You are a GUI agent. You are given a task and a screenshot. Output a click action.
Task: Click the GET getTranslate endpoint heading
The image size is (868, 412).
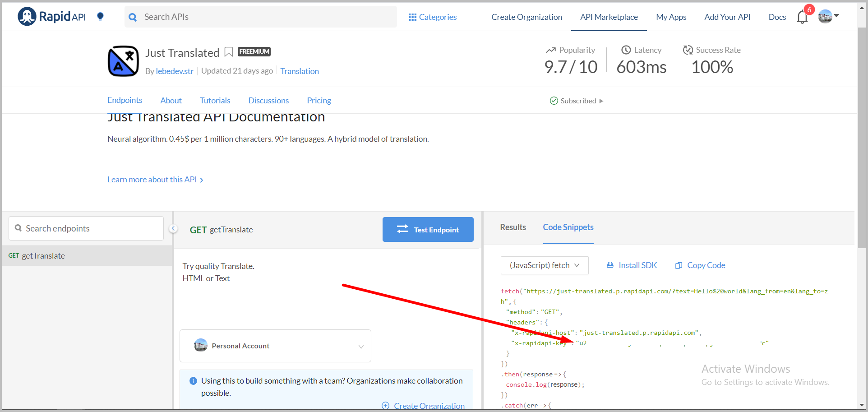pos(221,230)
